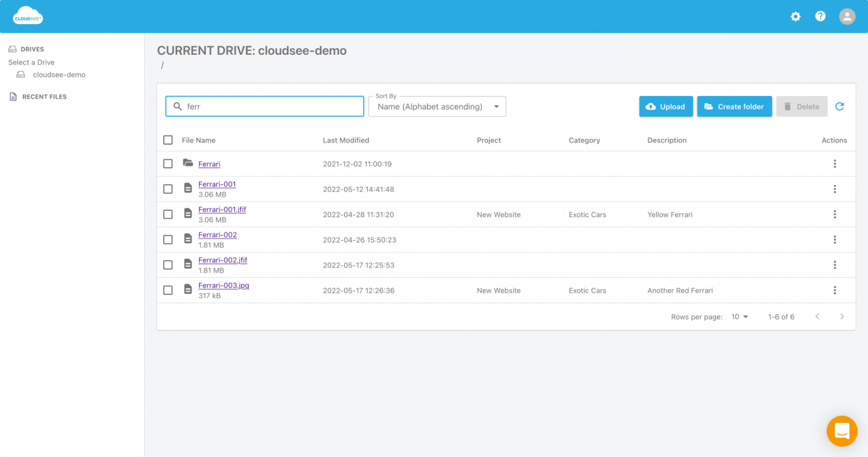Click the Upload button
Image resolution: width=868 pixels, height=457 pixels.
click(666, 107)
